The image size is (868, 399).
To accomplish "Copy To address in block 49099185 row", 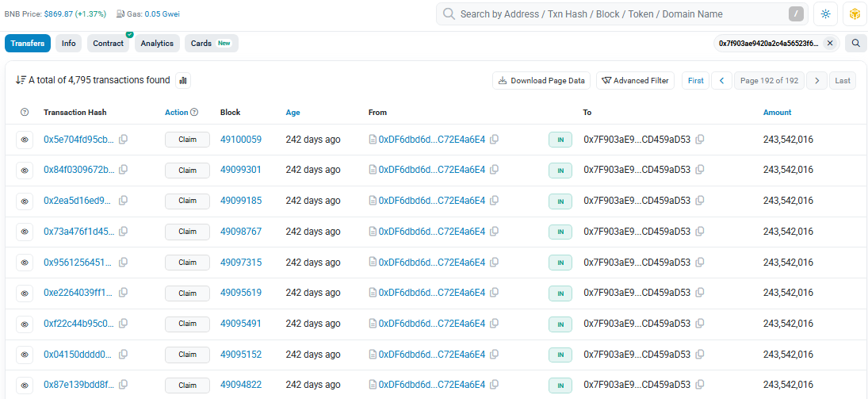I will click(700, 201).
